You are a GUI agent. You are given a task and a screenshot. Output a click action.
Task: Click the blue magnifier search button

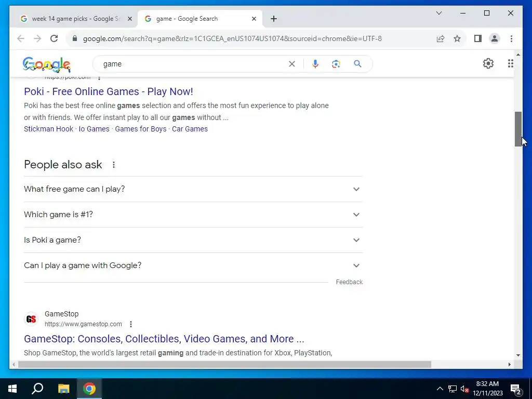point(357,64)
